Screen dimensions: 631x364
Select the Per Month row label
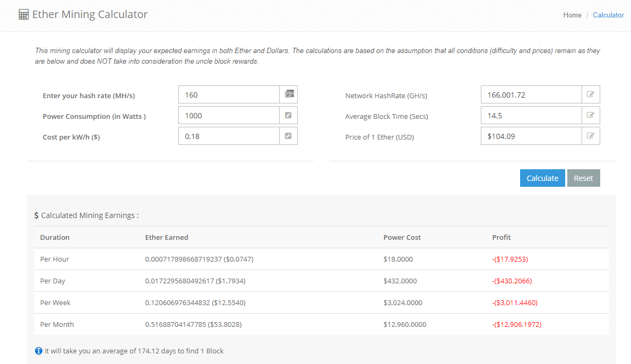click(57, 324)
